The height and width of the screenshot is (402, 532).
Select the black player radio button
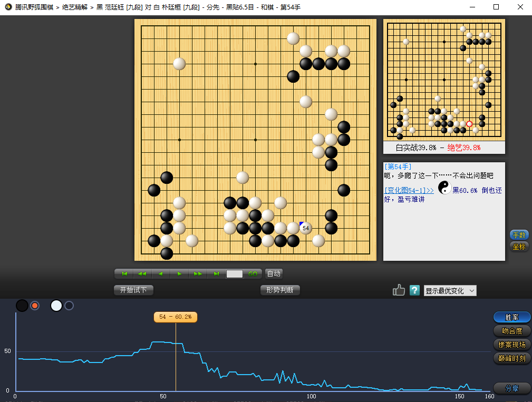pyautogui.click(x=35, y=306)
